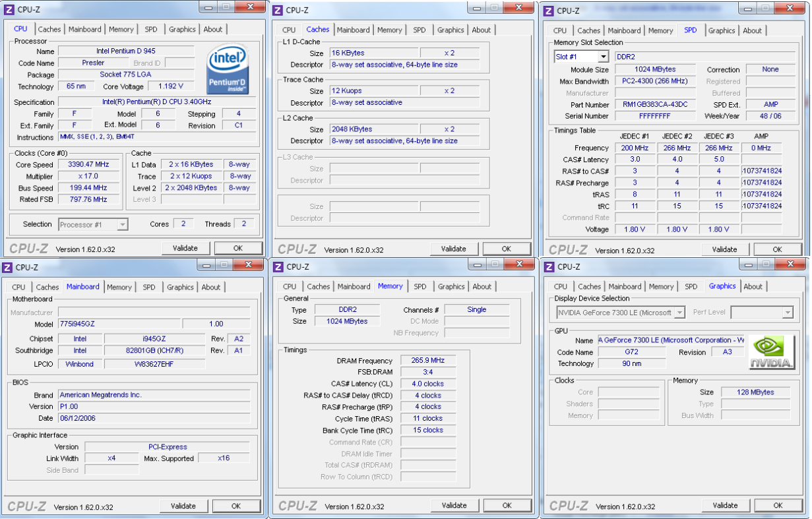The width and height of the screenshot is (812, 519).
Task: Select the SPD tab in the Caches window
Action: [x=420, y=30]
